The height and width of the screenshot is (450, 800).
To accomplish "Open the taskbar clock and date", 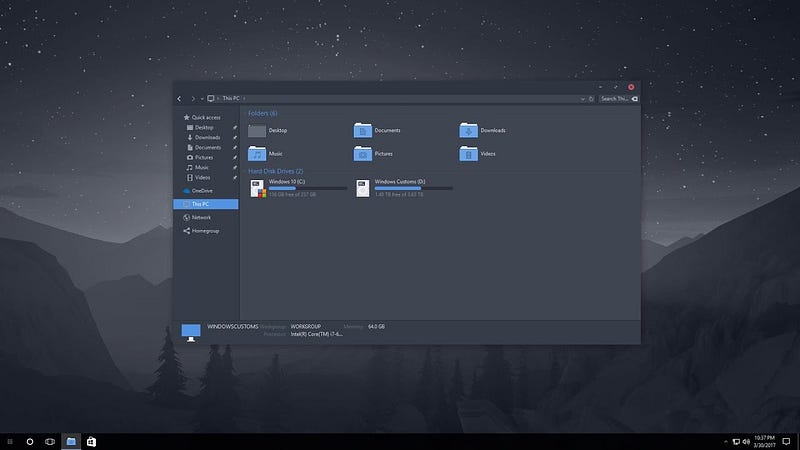I will point(764,442).
